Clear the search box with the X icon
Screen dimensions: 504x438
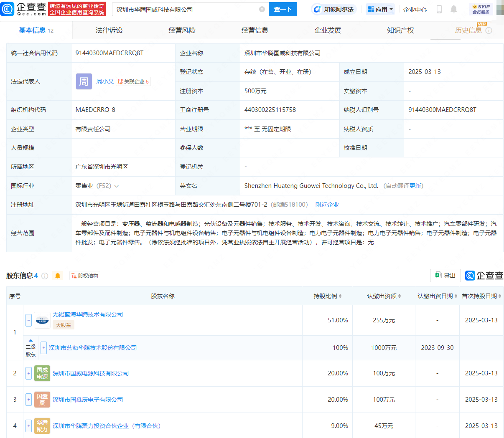[x=262, y=9]
